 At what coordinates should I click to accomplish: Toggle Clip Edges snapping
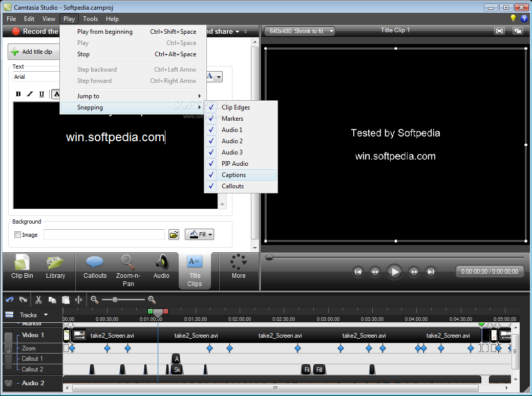(x=241, y=107)
